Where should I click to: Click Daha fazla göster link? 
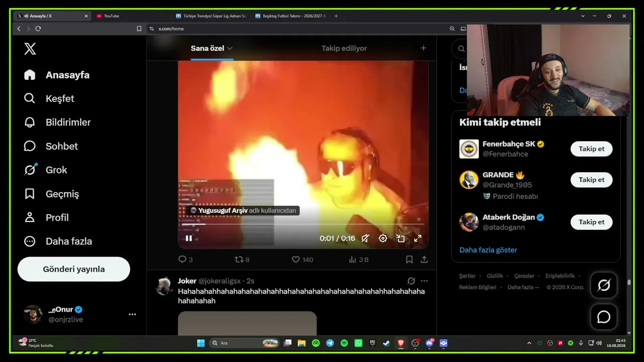click(488, 250)
